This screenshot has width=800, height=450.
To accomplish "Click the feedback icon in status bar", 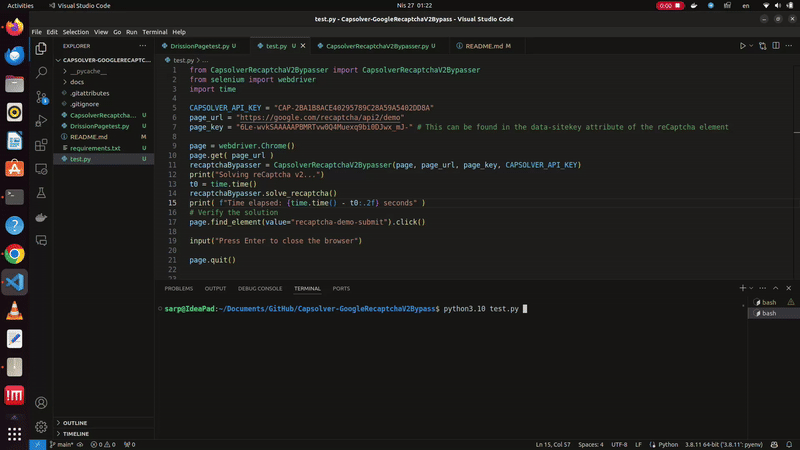I will (774, 444).
